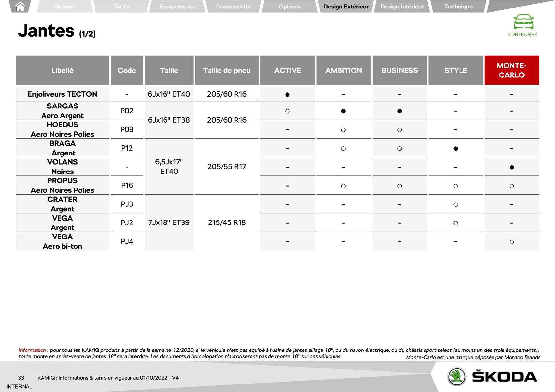Click the Škoda winged-arrow logo
This screenshot has width=555, height=392.
[457, 377]
